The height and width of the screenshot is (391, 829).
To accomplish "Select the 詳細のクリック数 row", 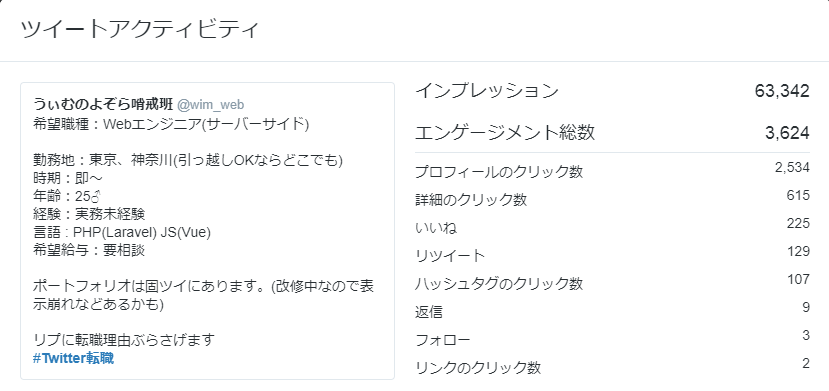I will [x=612, y=199].
